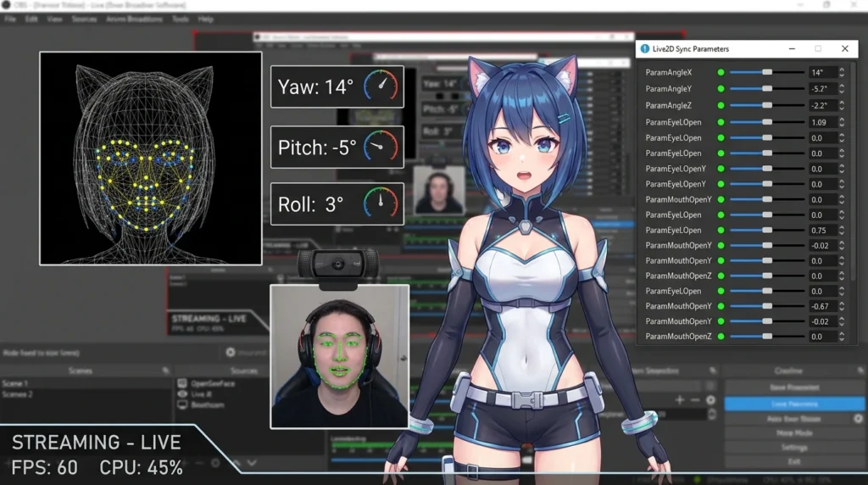The height and width of the screenshot is (485, 868).
Task: Toggle green dot on row valued -0.67
Action: (x=721, y=305)
